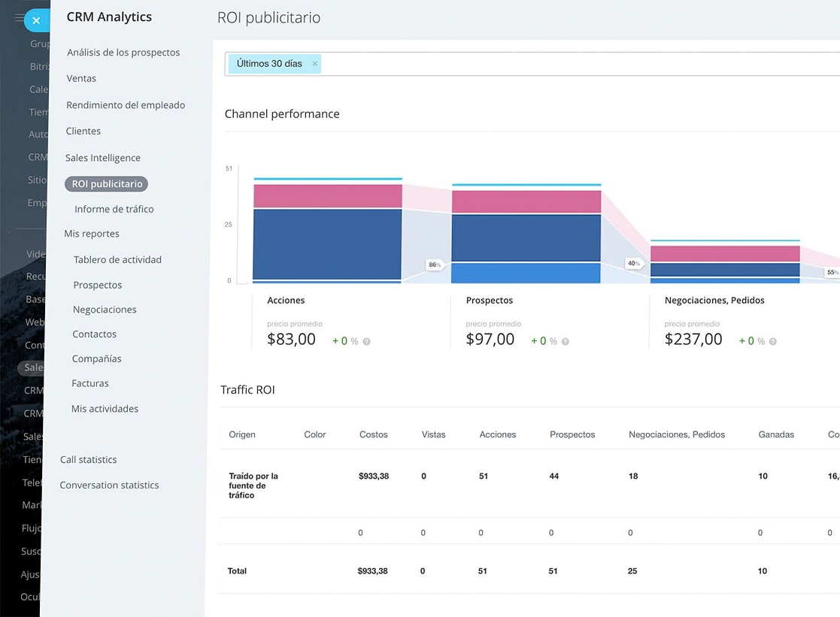Image resolution: width=840 pixels, height=617 pixels.
Task: Open Call statistics
Action: pos(89,459)
